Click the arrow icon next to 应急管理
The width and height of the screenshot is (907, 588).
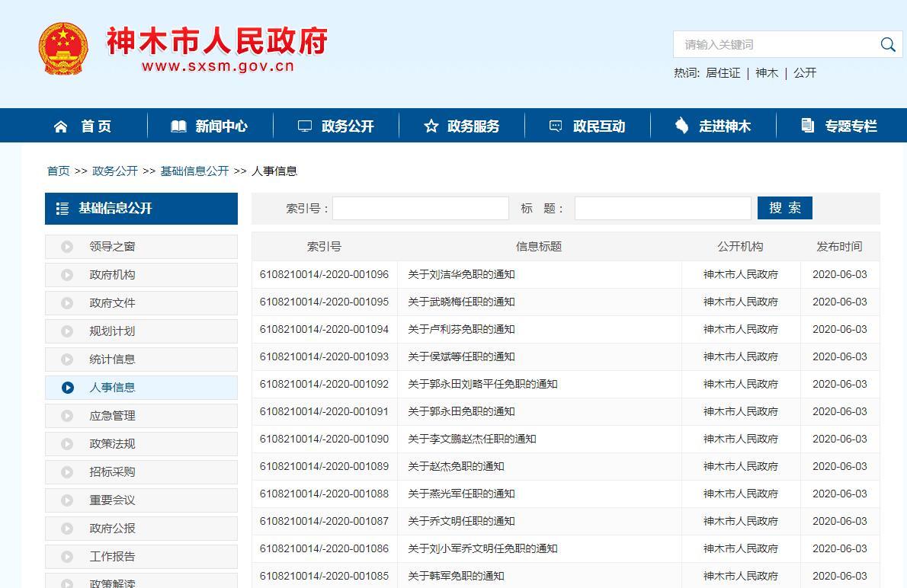tap(67, 416)
